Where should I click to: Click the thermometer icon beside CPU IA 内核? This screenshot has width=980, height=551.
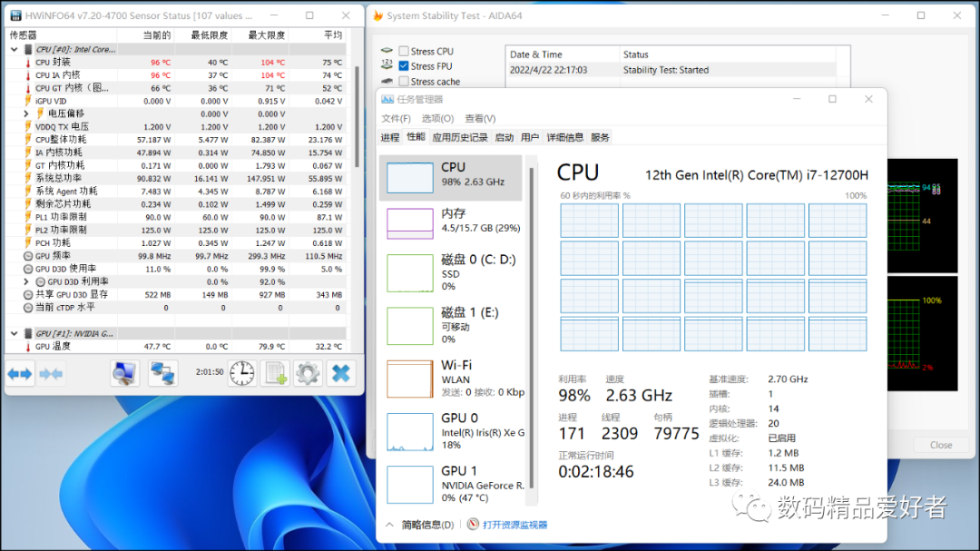(27, 75)
